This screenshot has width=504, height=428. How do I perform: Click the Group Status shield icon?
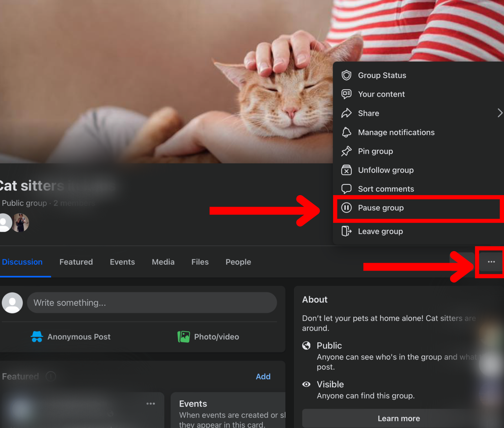click(346, 75)
